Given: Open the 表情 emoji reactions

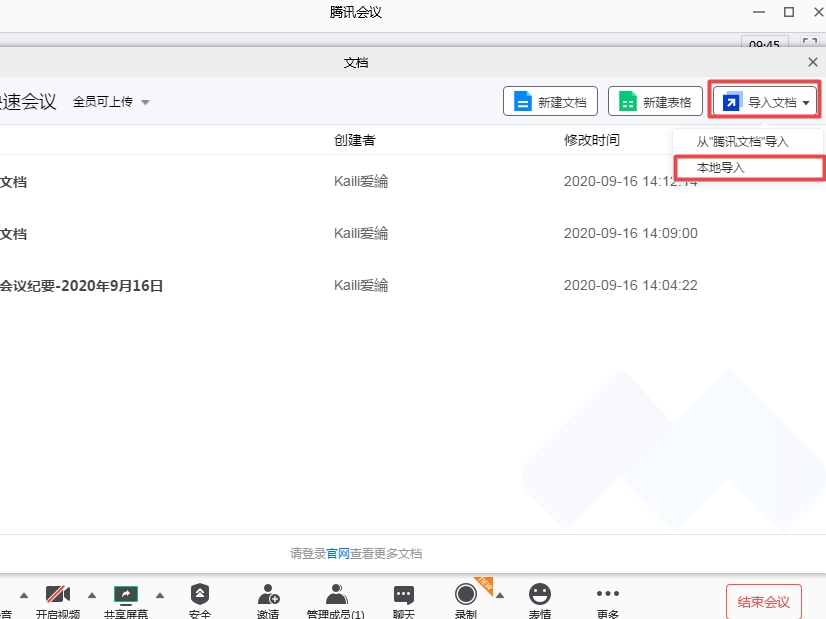Looking at the screenshot, I should tap(540, 600).
